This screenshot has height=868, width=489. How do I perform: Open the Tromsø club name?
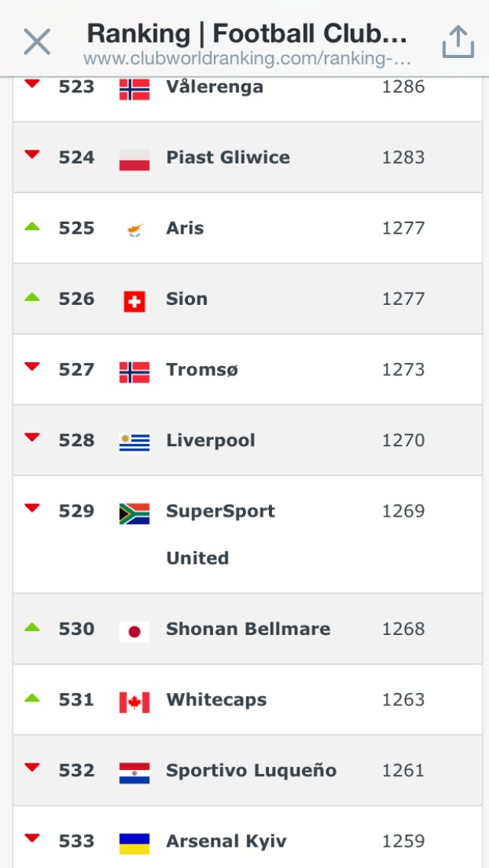tap(202, 370)
